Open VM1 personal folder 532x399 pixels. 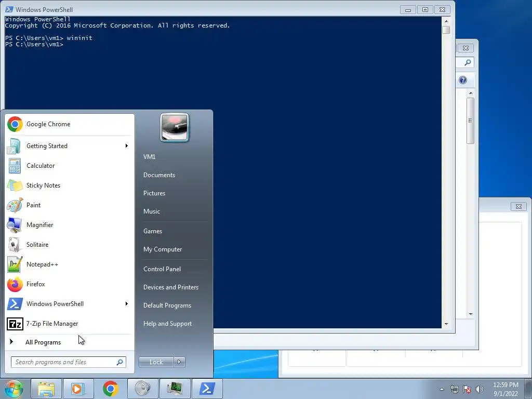pyautogui.click(x=149, y=157)
